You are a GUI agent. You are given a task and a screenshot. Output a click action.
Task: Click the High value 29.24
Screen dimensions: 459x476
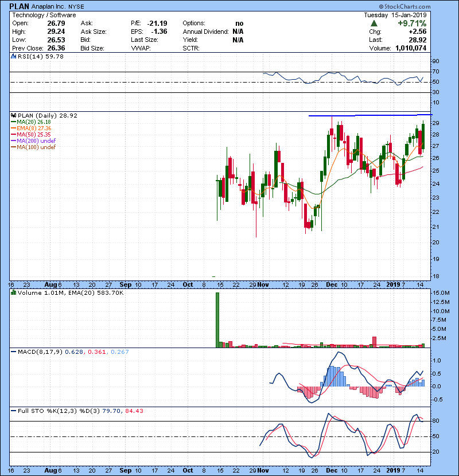tap(56, 32)
